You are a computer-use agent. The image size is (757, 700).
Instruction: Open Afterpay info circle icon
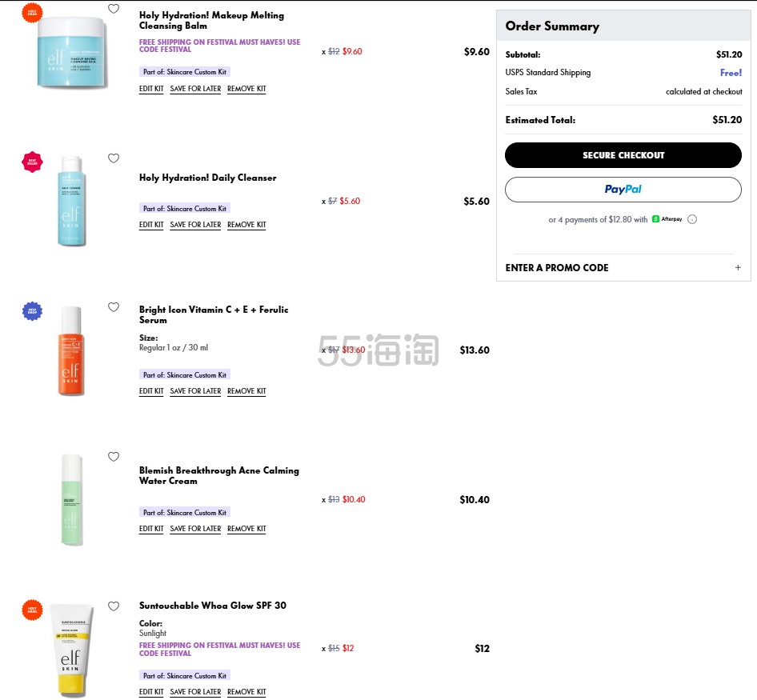coord(692,219)
